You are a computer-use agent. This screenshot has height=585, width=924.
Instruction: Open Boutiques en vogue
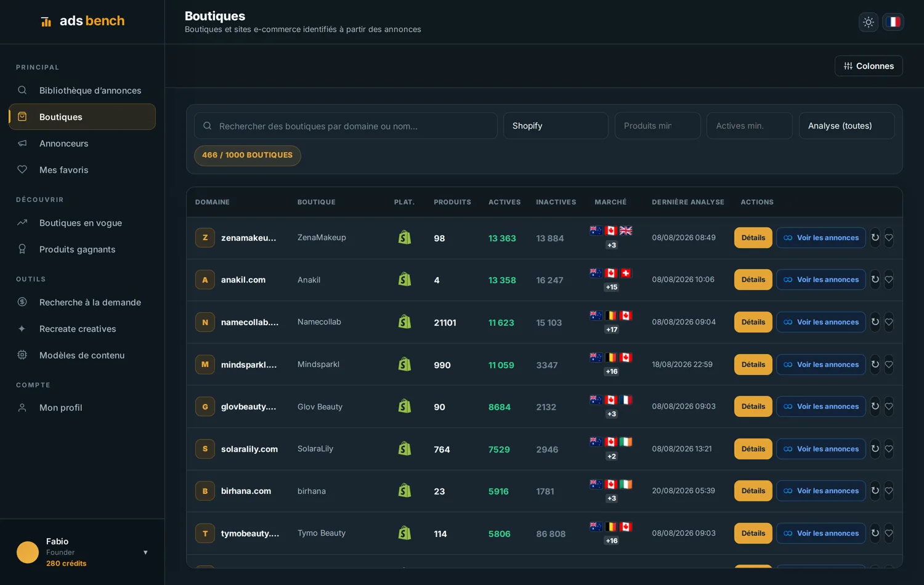pyautogui.click(x=82, y=223)
